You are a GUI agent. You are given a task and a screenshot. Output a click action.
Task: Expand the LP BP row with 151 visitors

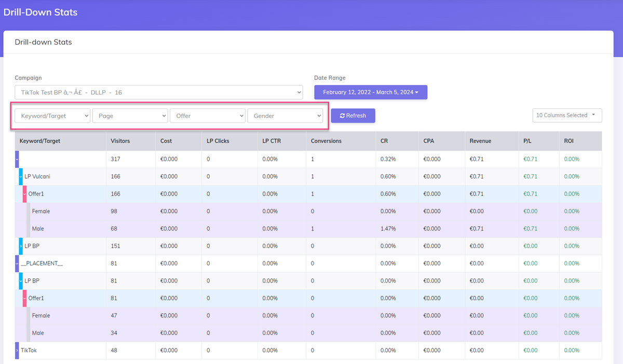click(21, 246)
